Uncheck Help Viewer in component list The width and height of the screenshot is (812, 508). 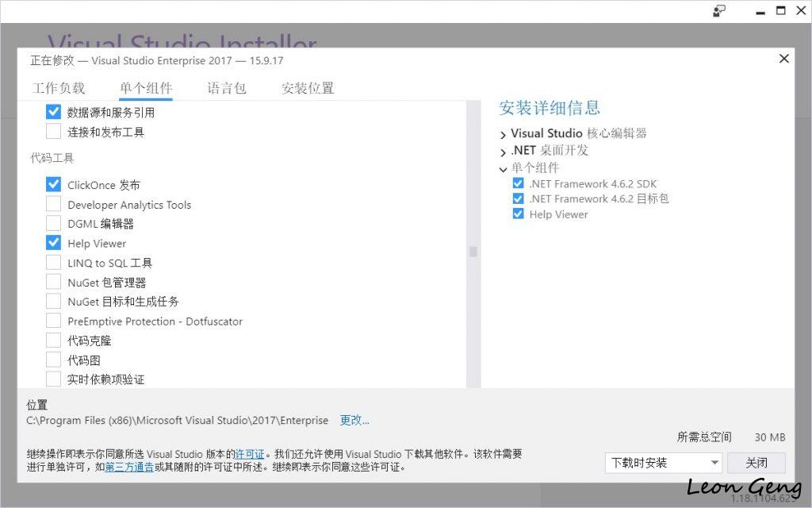tap(53, 243)
